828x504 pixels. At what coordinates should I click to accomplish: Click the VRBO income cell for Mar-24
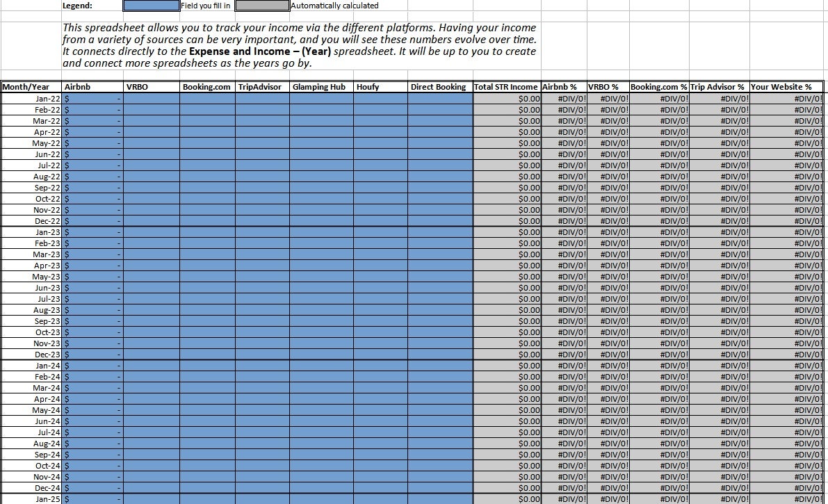[152, 388]
